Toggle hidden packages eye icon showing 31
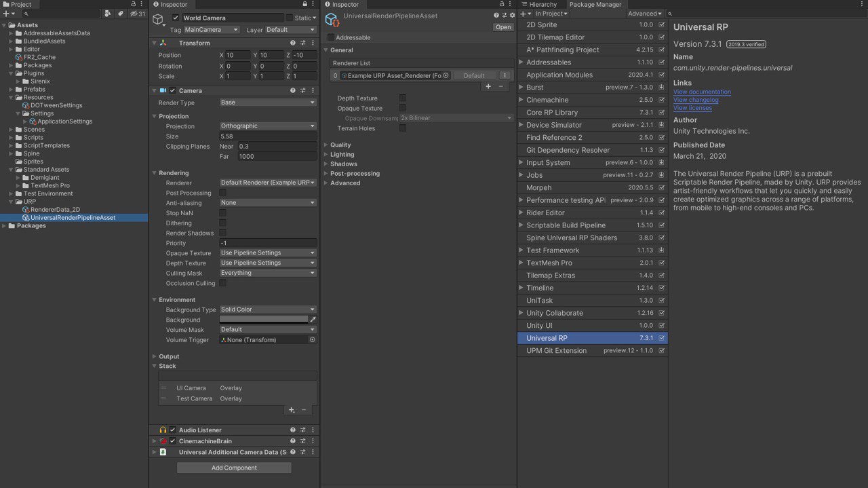The width and height of the screenshot is (868, 488). [138, 14]
